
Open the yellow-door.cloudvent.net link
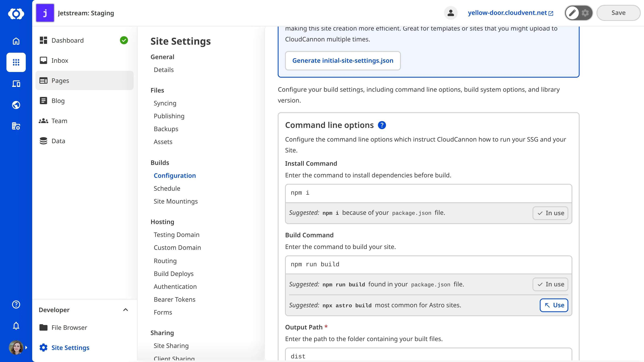click(x=511, y=13)
